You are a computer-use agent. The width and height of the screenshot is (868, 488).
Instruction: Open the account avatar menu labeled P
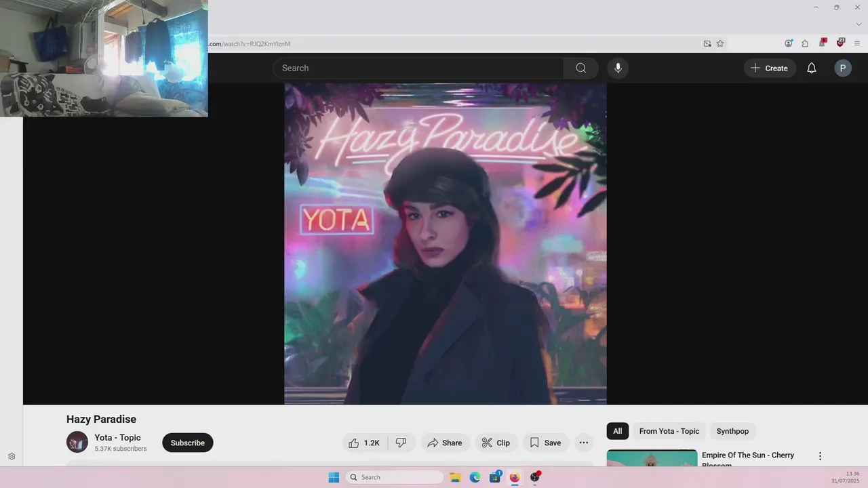point(843,68)
